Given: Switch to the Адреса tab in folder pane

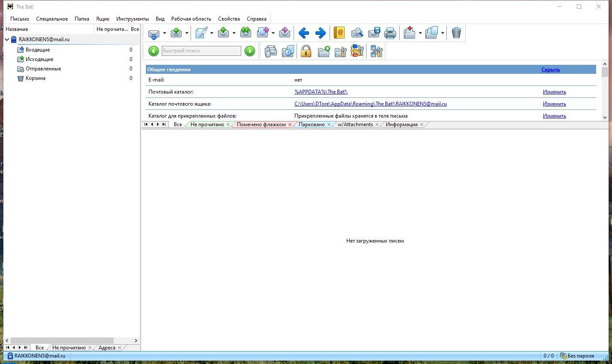Looking at the screenshot, I should 107,348.
